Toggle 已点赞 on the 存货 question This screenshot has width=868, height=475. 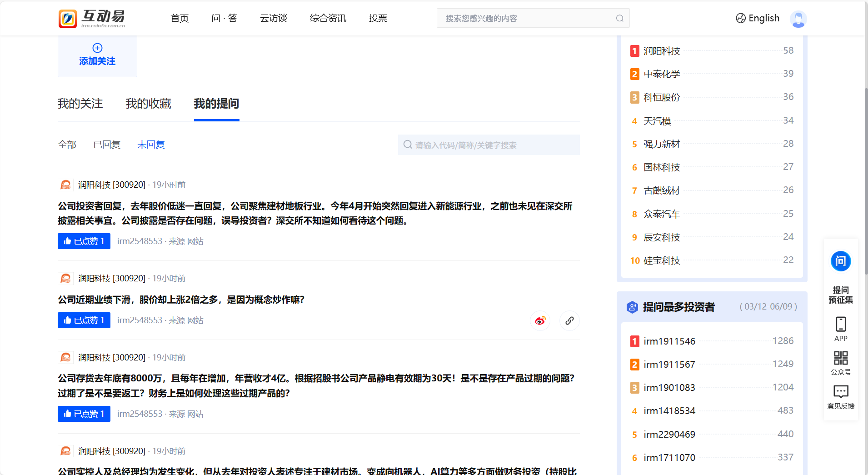(84, 414)
